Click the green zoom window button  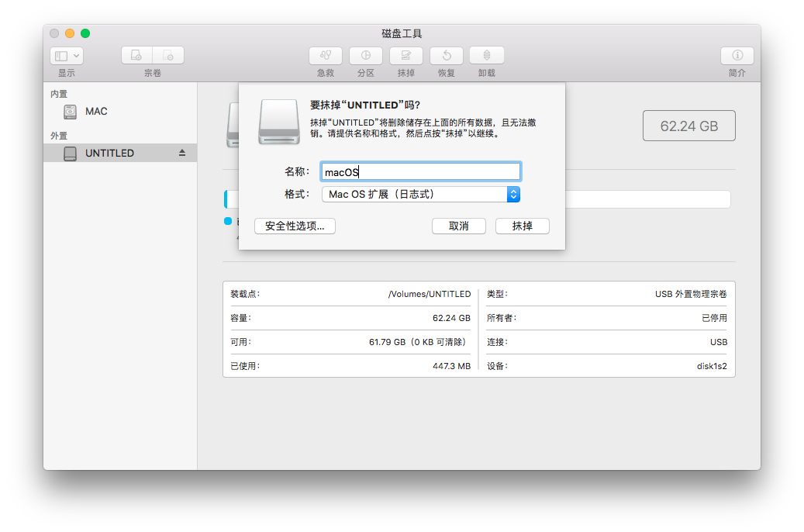coord(85,33)
